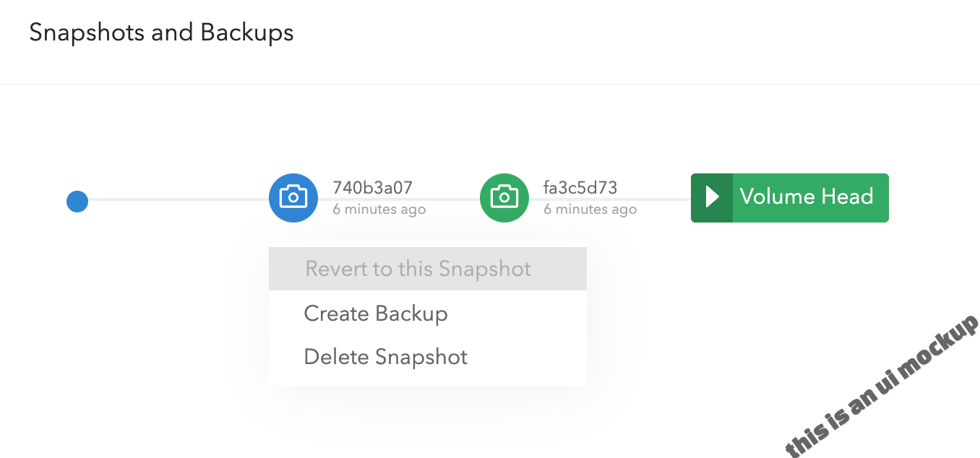Click the 6 minutes ago timestamp under fa3c5d73
The width and height of the screenshot is (980, 458).
pyautogui.click(x=590, y=209)
